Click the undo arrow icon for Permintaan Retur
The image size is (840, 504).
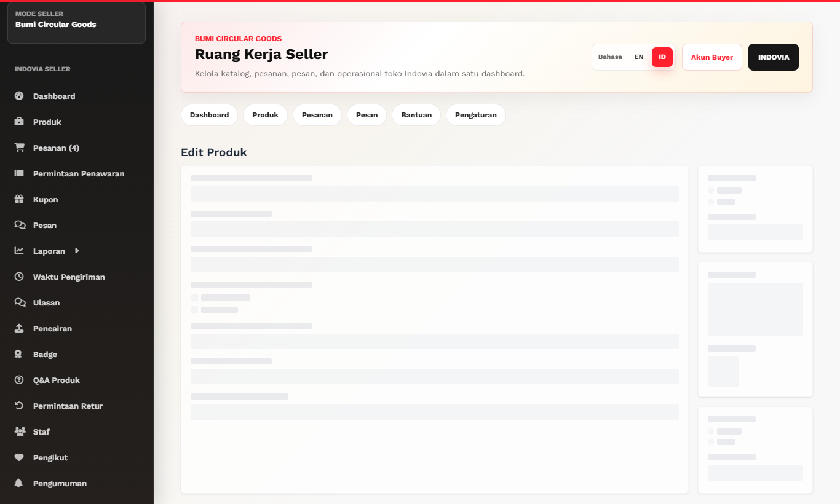19,406
